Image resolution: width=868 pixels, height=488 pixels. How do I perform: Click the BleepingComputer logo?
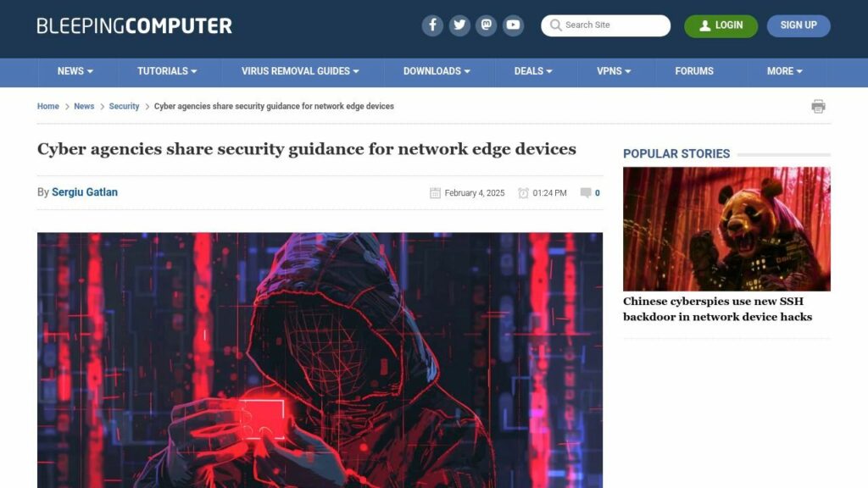pos(135,25)
